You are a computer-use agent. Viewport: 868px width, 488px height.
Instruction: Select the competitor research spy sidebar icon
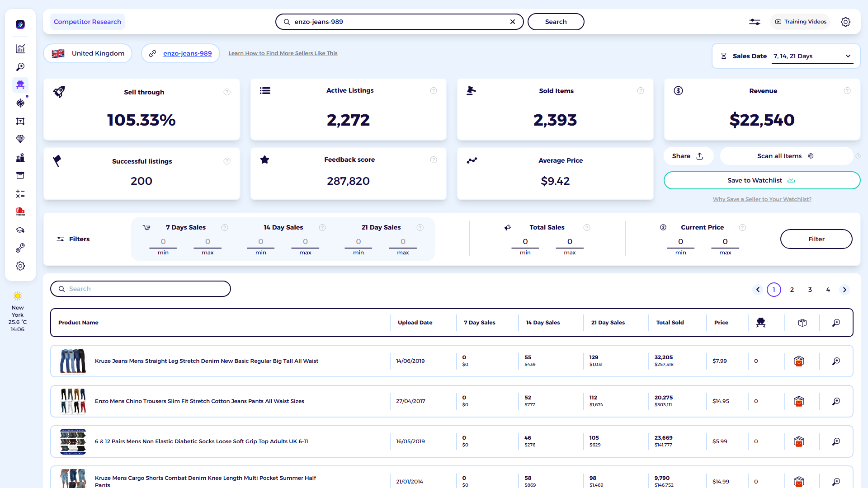[20, 85]
